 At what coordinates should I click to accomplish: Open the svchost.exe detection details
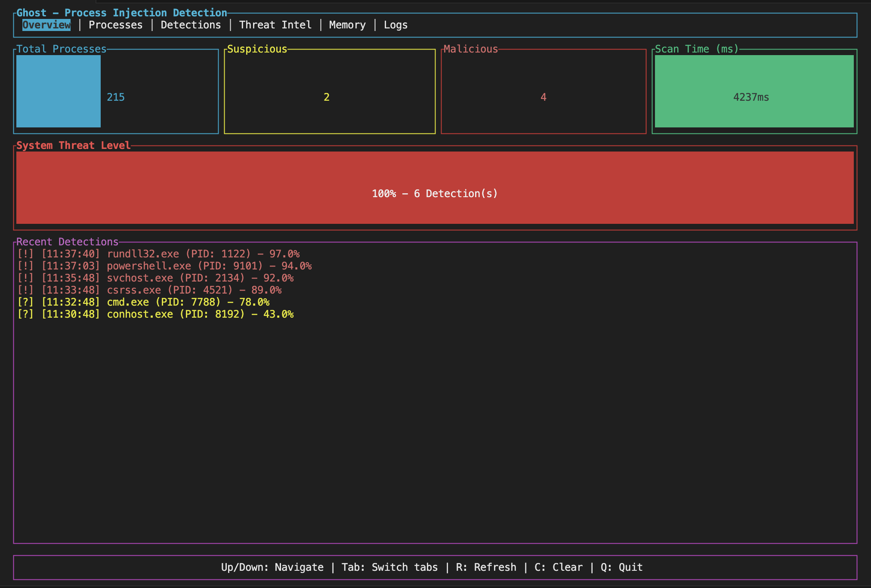157,278
